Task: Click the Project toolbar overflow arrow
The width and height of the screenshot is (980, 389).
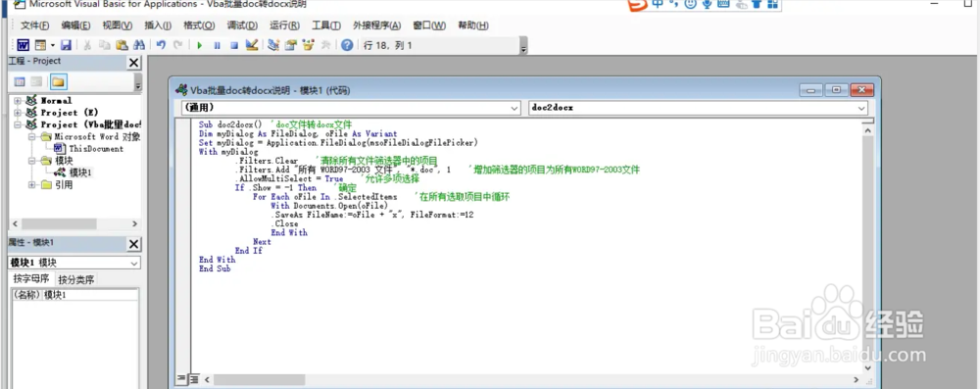Action: click(x=137, y=83)
